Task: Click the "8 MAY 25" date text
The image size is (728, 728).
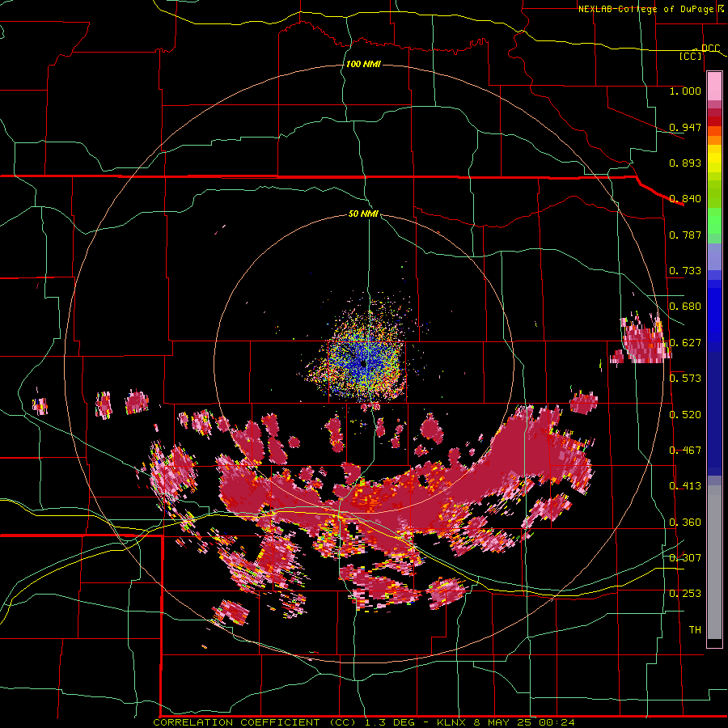Action: [502, 722]
